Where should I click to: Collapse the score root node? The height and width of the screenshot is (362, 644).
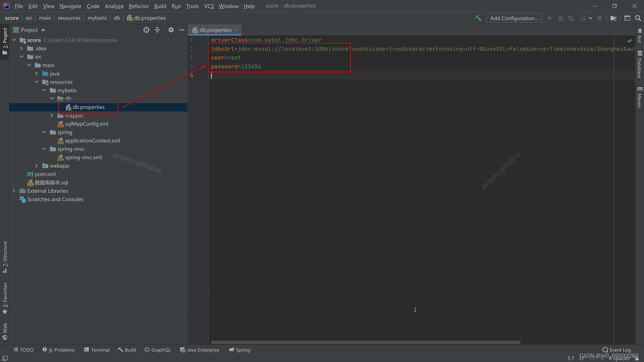14,40
